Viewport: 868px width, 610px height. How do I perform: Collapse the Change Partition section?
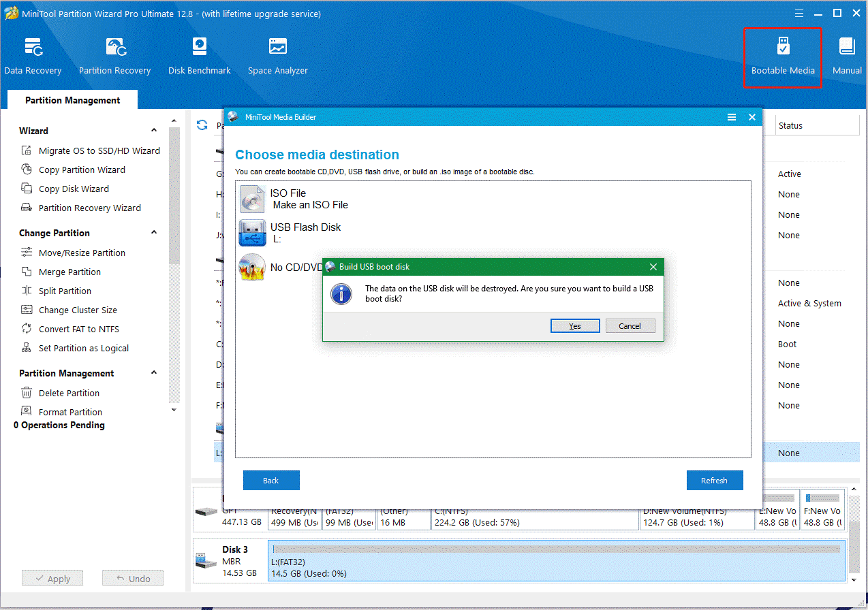[153, 232]
